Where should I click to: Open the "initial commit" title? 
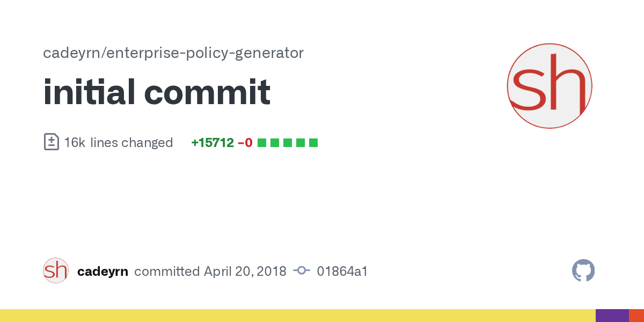(x=157, y=92)
